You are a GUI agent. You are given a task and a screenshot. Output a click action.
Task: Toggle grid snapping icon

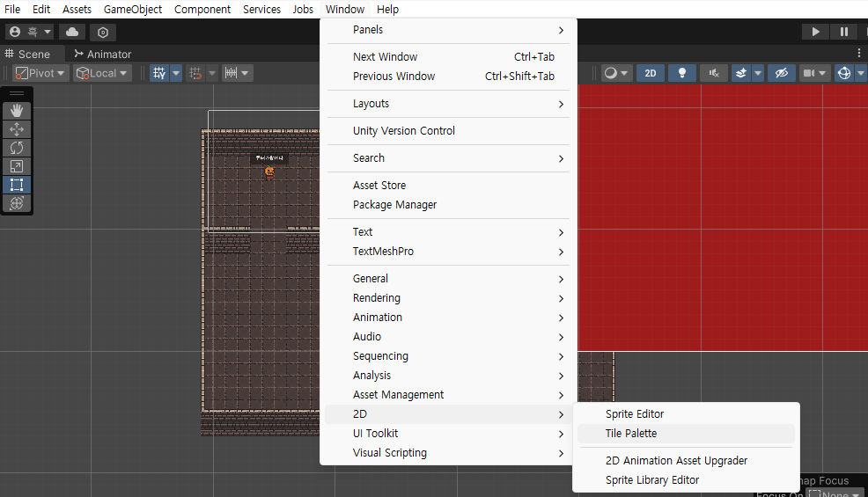tap(195, 73)
